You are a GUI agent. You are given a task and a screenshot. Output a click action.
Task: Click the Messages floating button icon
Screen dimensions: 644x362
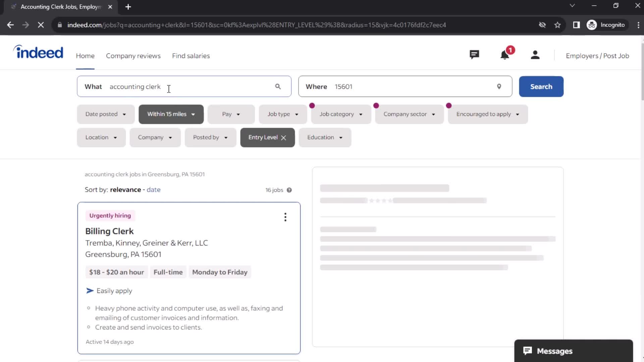[x=529, y=351]
